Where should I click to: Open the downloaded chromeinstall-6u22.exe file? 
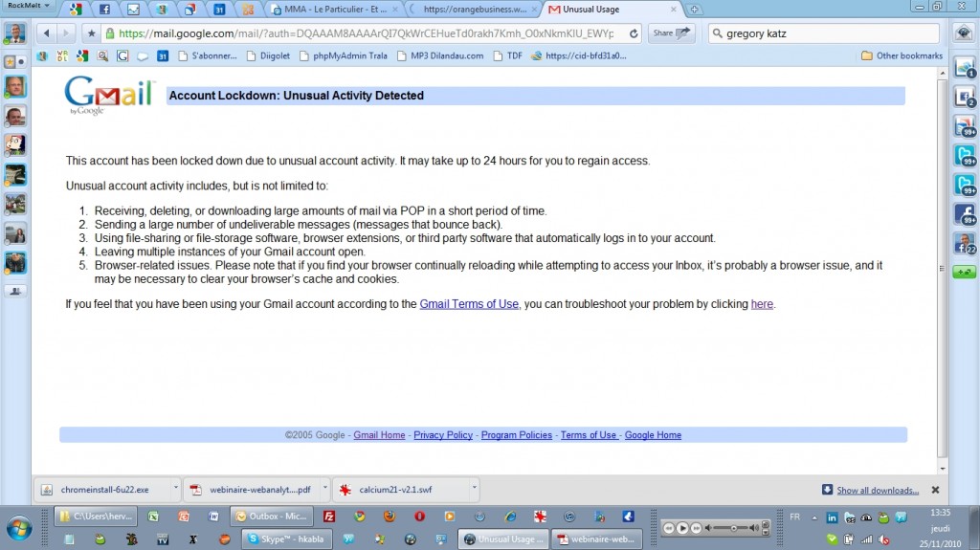click(103, 490)
